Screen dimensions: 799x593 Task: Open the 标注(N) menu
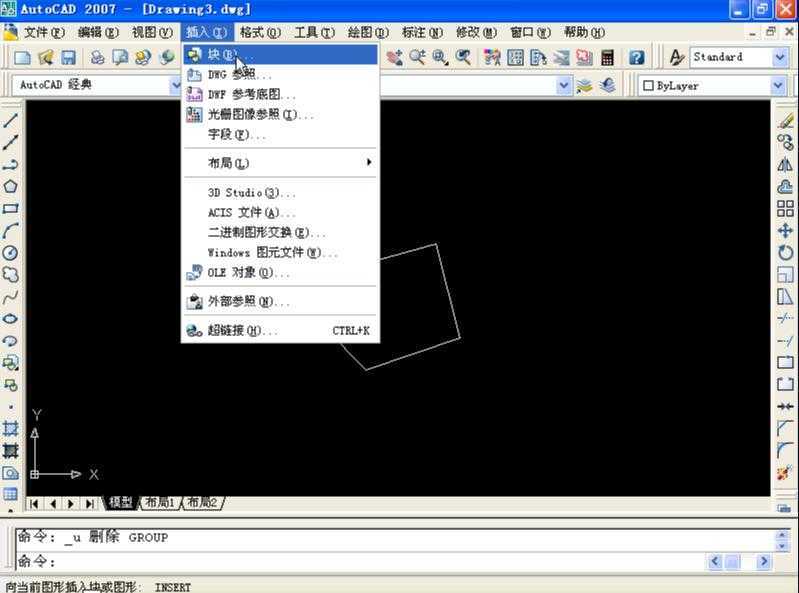422,33
